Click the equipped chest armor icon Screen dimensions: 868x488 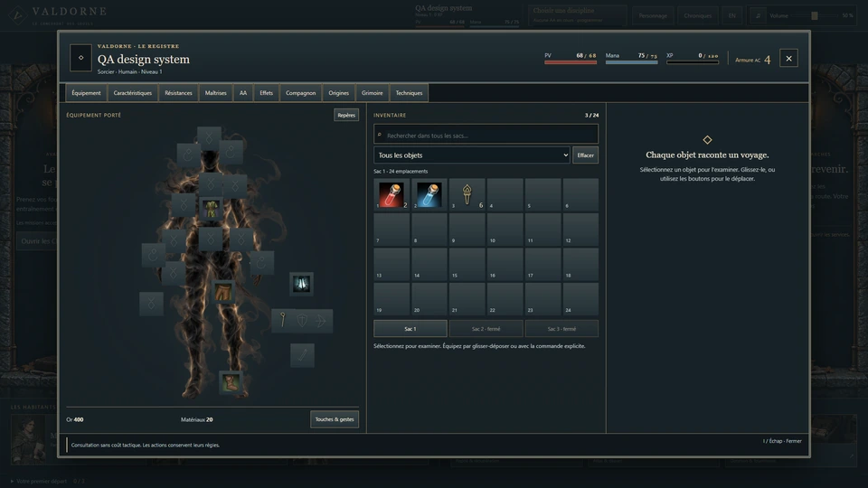211,209
